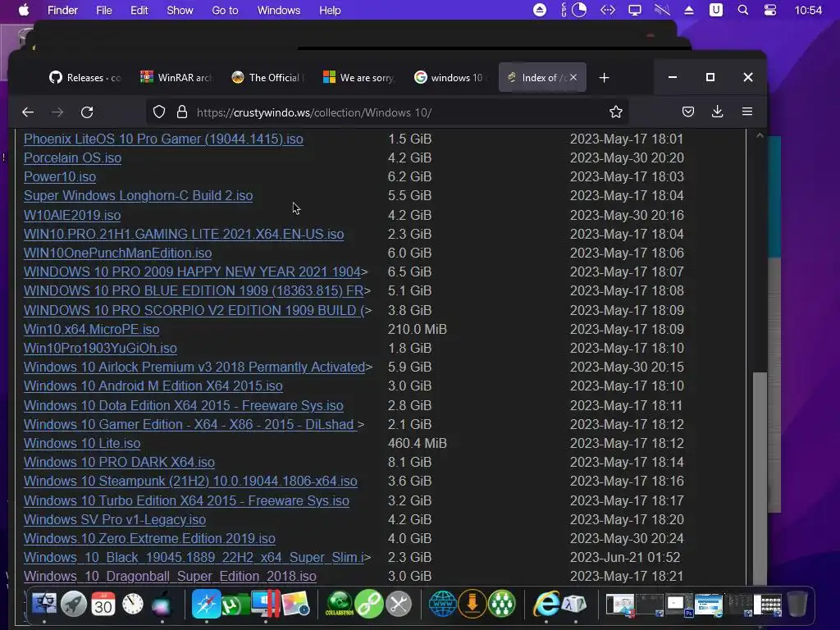
Task: Click the CPU usage pie menu bar icon
Action: coord(579,10)
